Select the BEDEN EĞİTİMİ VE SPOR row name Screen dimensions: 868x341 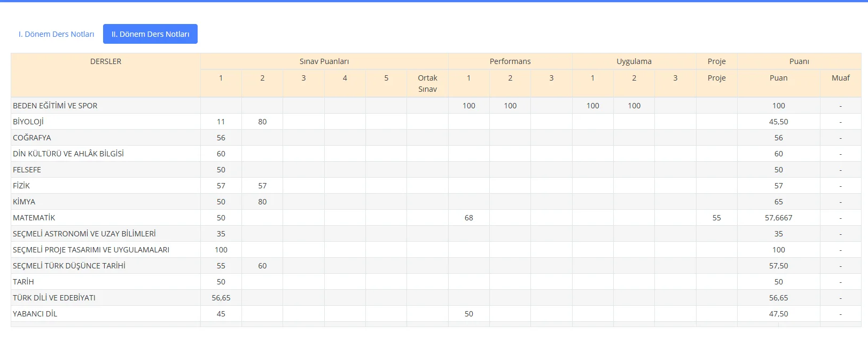click(55, 106)
